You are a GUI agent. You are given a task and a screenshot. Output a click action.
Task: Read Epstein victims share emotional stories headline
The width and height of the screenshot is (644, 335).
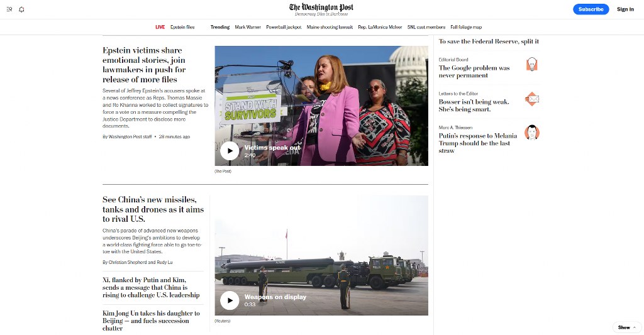pos(144,65)
